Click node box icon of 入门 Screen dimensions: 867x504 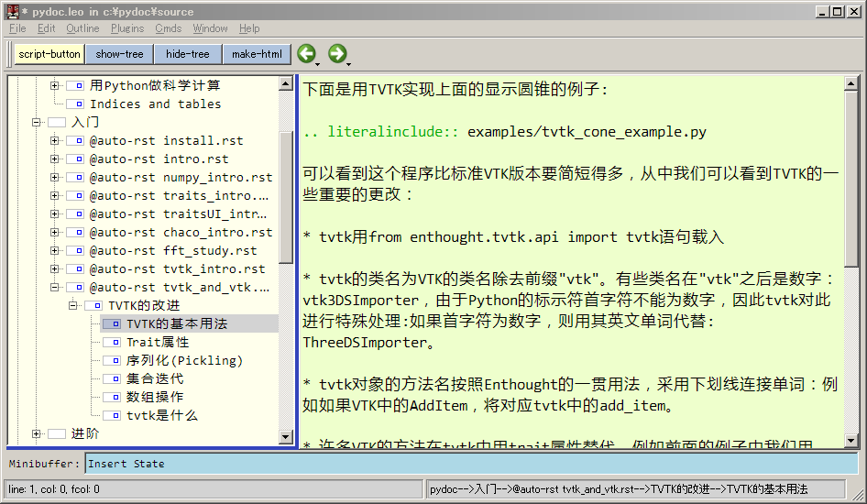point(57,122)
